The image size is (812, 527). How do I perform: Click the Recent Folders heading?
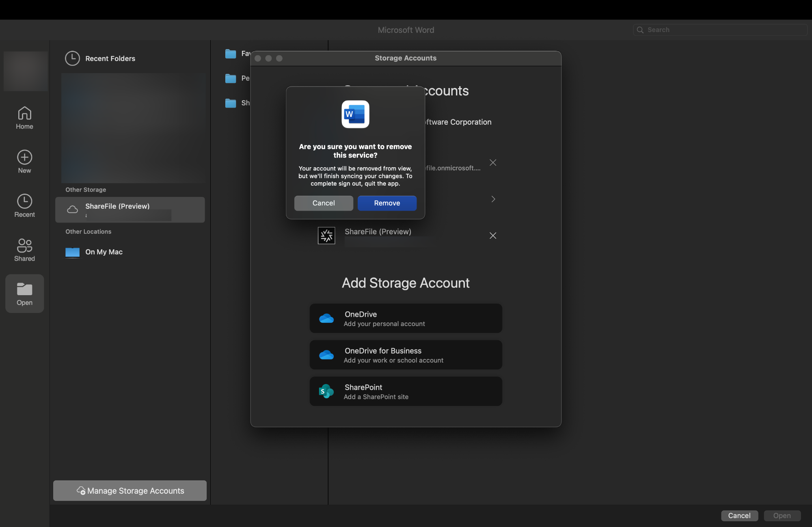coord(110,58)
